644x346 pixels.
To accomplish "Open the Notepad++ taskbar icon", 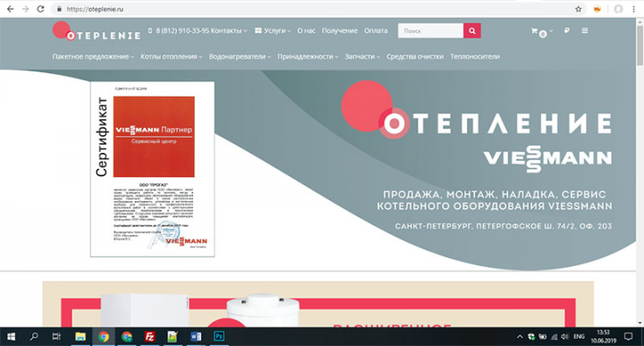I will [173, 336].
